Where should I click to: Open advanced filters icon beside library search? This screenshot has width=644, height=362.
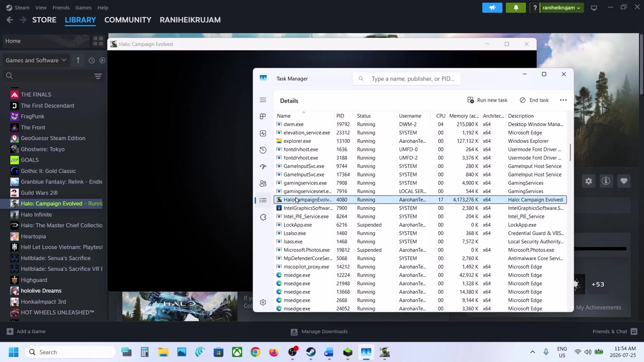tap(98, 76)
